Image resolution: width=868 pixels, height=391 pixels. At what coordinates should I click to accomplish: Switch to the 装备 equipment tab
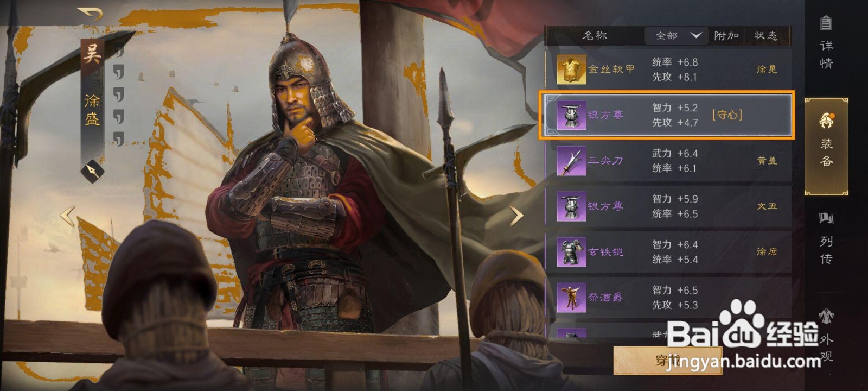click(x=826, y=147)
